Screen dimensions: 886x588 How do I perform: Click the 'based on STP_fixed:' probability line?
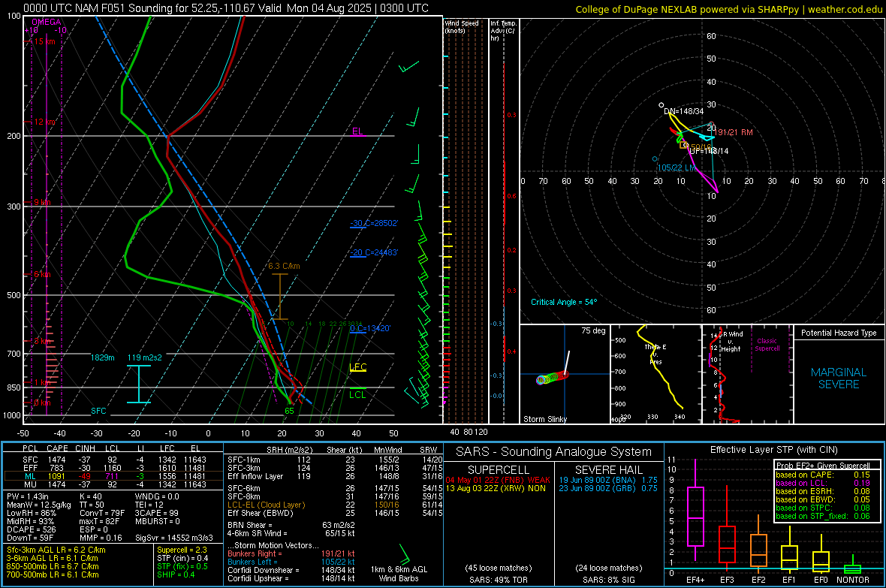coord(823,516)
